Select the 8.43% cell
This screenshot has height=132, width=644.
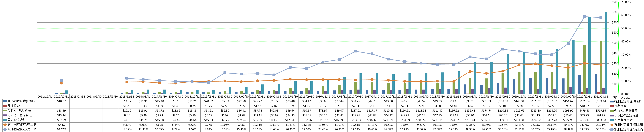61,125
